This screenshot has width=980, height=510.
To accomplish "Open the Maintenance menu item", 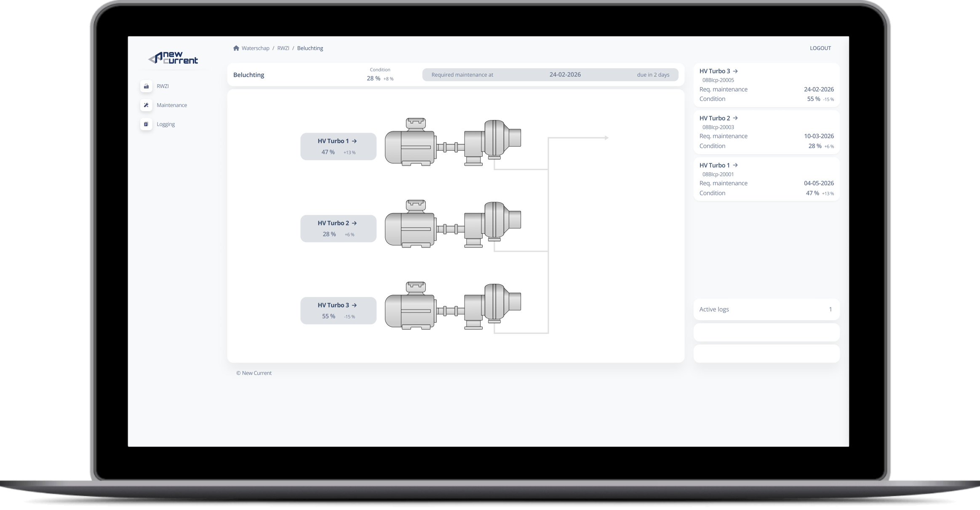I will (172, 105).
